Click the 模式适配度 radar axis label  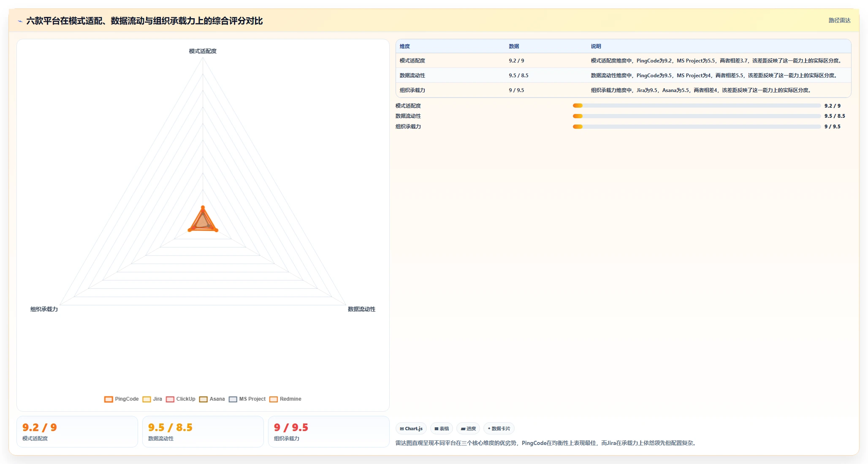[x=203, y=51]
